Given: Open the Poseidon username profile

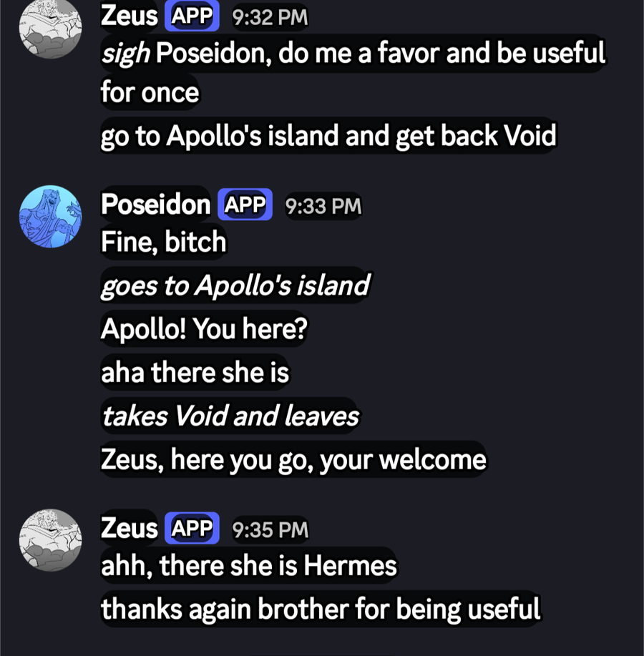Looking at the screenshot, I should pyautogui.click(x=155, y=205).
